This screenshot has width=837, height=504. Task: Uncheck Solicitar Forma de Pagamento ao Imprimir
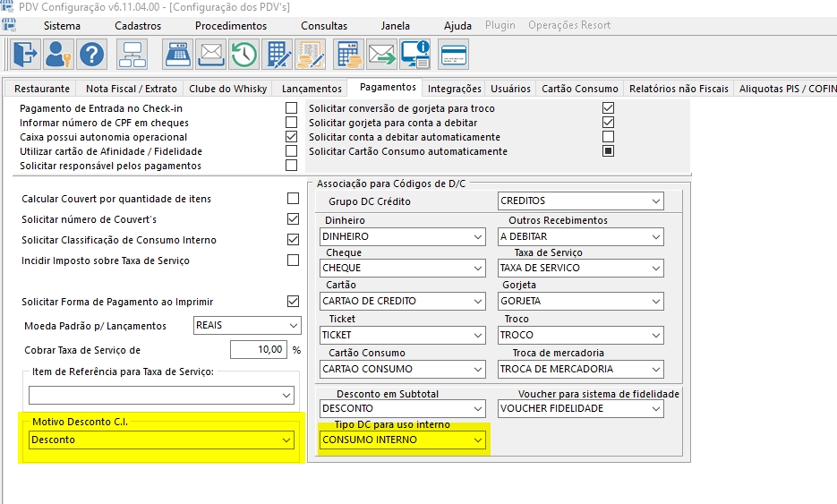click(x=293, y=301)
